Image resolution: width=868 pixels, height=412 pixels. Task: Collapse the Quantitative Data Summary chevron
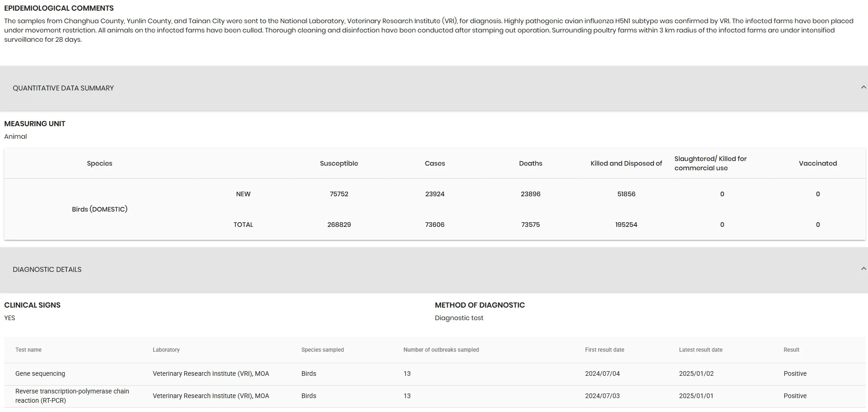coord(863,87)
